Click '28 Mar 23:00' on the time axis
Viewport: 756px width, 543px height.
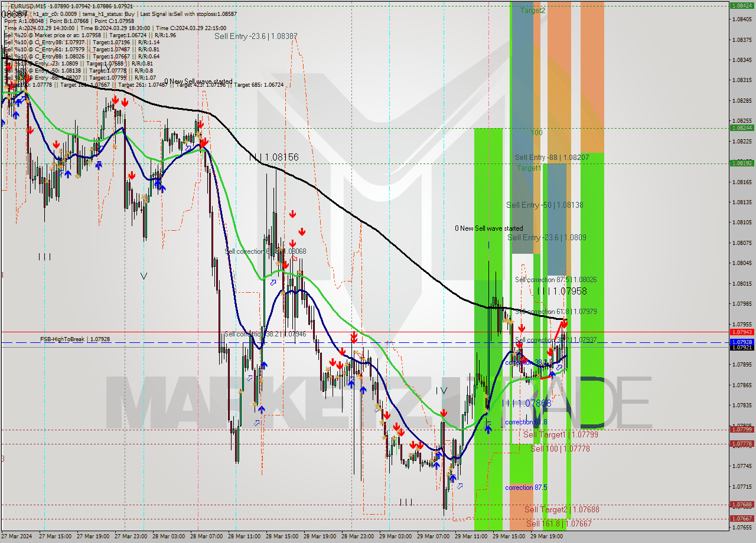tap(356, 537)
